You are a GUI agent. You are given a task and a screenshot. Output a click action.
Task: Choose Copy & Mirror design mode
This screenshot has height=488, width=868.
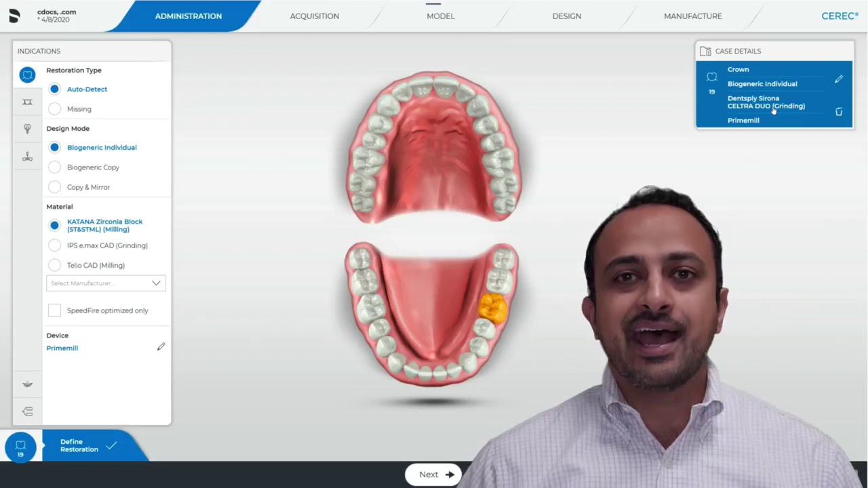point(54,186)
